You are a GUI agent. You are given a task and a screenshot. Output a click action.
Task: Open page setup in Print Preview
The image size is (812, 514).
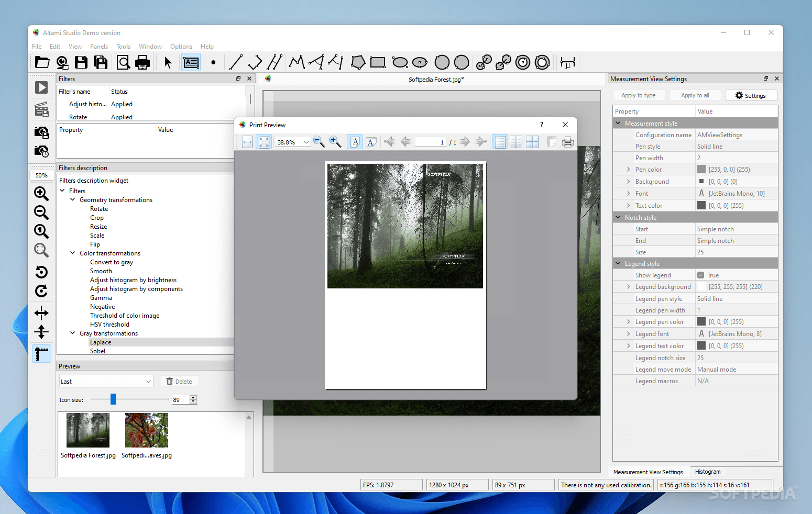[x=552, y=142]
